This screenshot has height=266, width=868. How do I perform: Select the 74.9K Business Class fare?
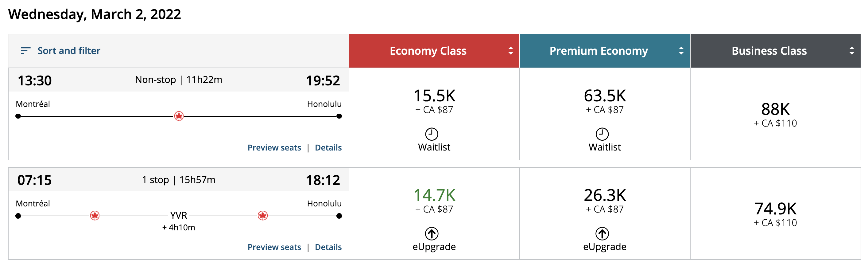775,213
